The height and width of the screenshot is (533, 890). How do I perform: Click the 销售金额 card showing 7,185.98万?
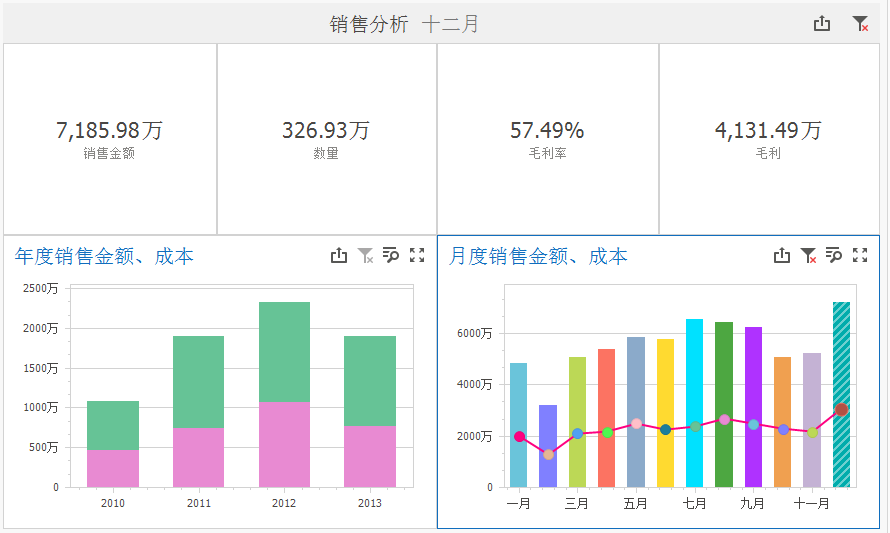(110, 139)
